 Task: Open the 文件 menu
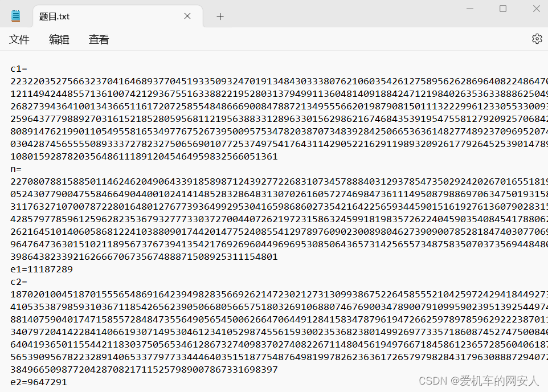click(x=19, y=39)
